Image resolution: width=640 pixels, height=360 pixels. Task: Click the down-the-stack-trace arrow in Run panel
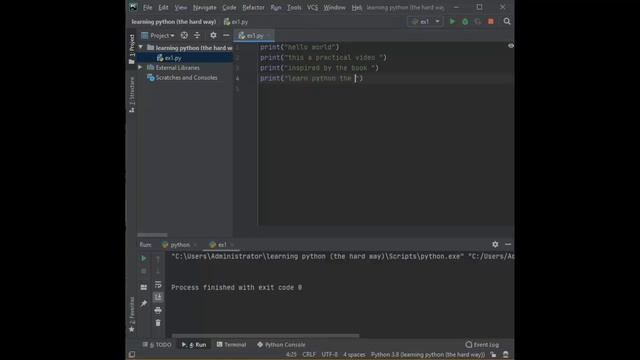pyautogui.click(x=158, y=271)
